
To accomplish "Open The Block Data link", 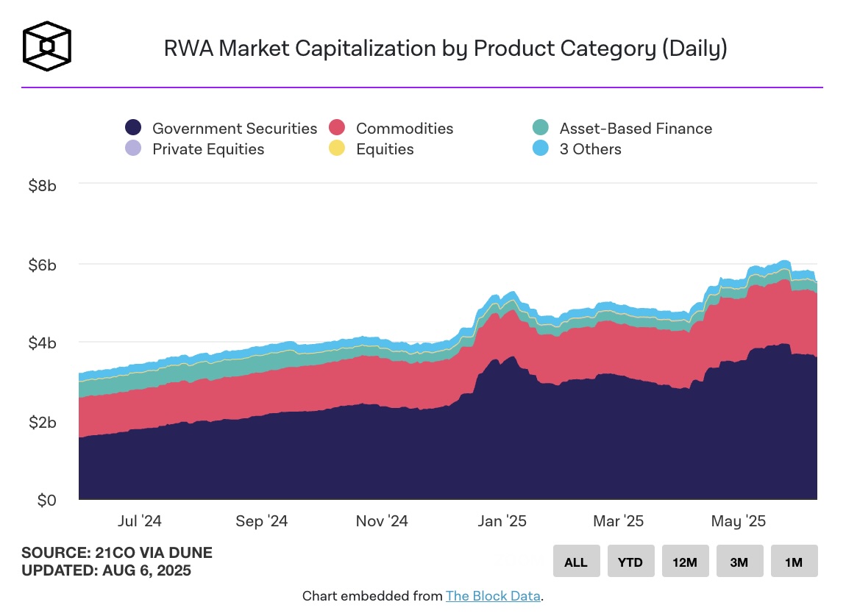I will [x=493, y=595].
